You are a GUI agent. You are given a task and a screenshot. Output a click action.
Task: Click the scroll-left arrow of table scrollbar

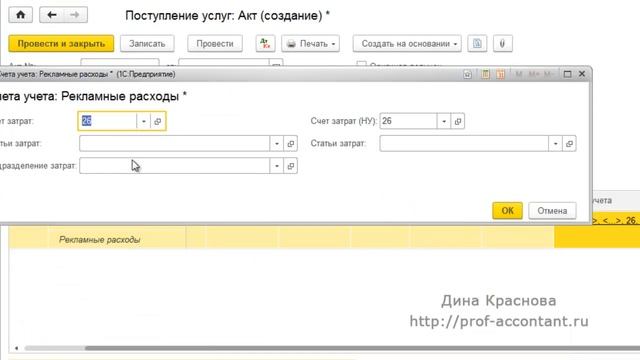coord(16,348)
